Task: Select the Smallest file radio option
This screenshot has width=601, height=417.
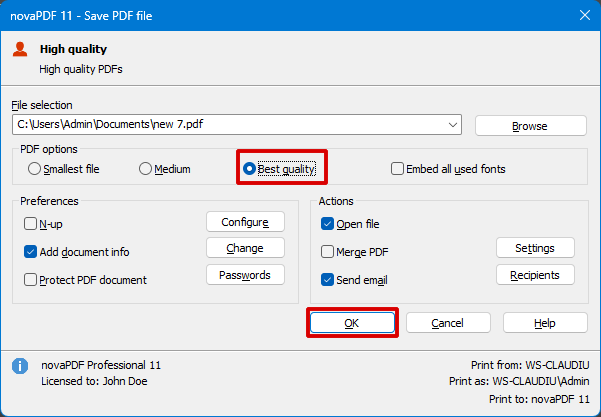Action: [64, 169]
